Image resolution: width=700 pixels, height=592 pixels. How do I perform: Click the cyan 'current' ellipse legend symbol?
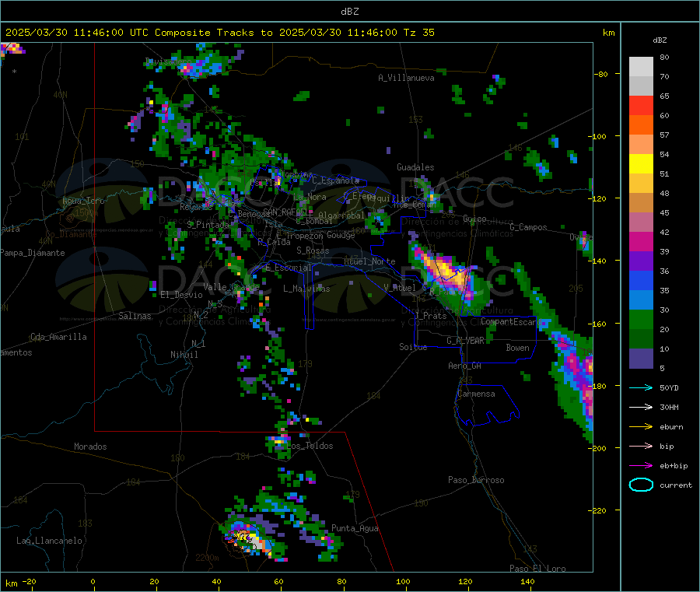[x=641, y=485]
